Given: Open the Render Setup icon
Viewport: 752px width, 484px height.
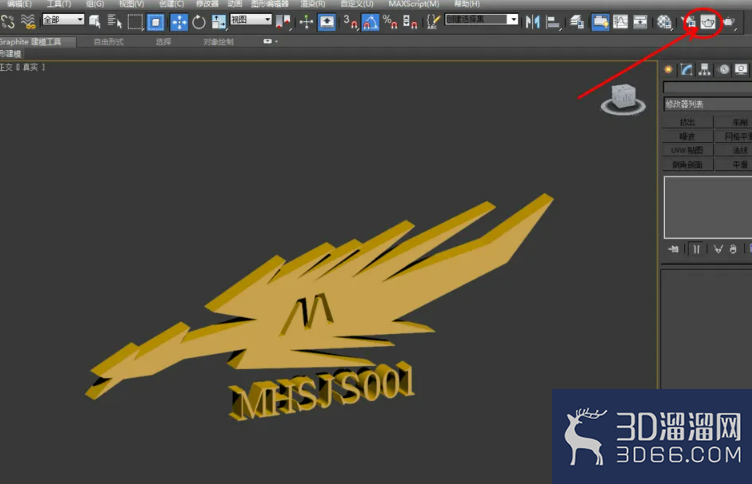Looking at the screenshot, I should click(689, 22).
